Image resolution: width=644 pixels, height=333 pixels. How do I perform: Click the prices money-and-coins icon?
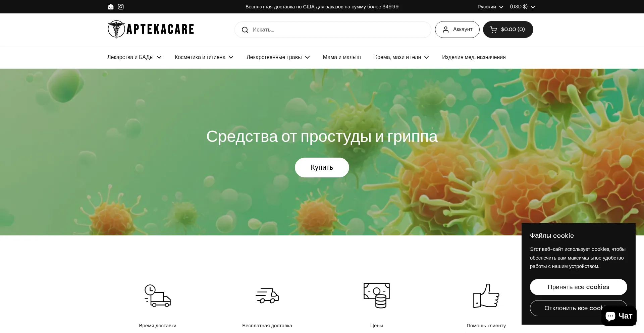tap(377, 295)
